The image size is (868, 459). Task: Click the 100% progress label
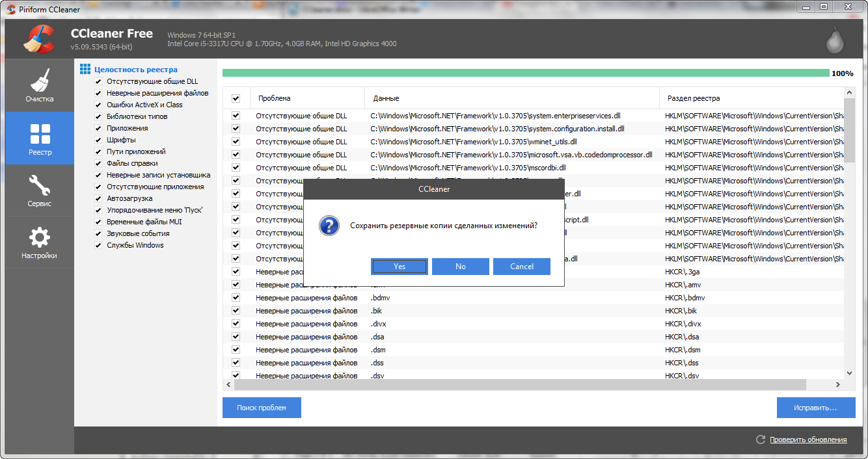click(842, 73)
